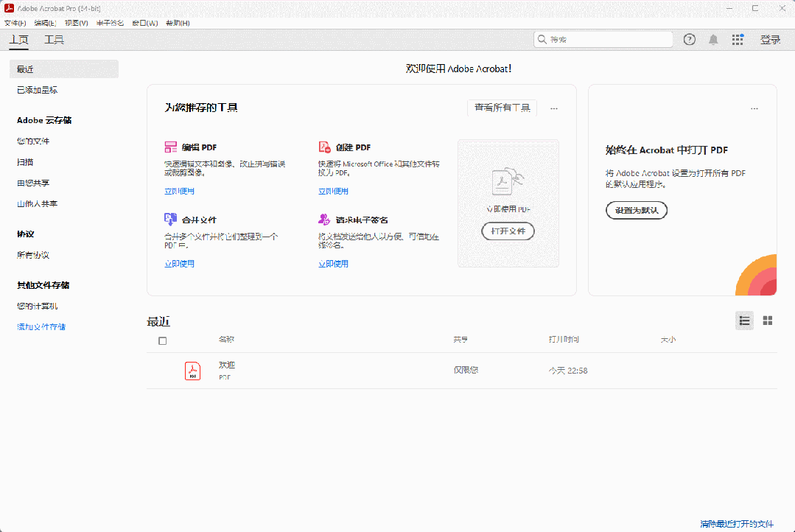This screenshot has width=795, height=532.
Task: Select 最近 in the left sidebar
Action: (x=64, y=69)
